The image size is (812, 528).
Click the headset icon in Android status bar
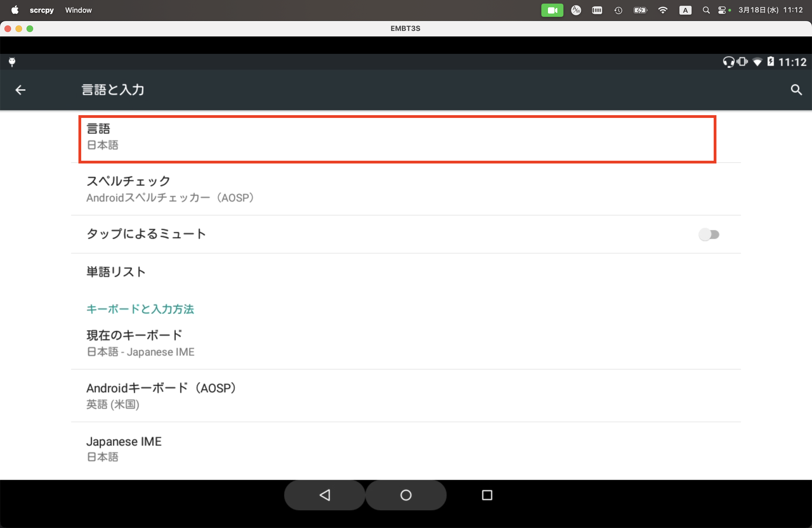point(728,62)
